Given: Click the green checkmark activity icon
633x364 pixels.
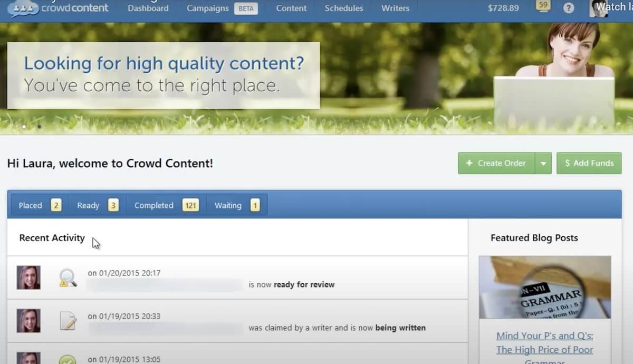Looking at the screenshot, I should [68, 360].
